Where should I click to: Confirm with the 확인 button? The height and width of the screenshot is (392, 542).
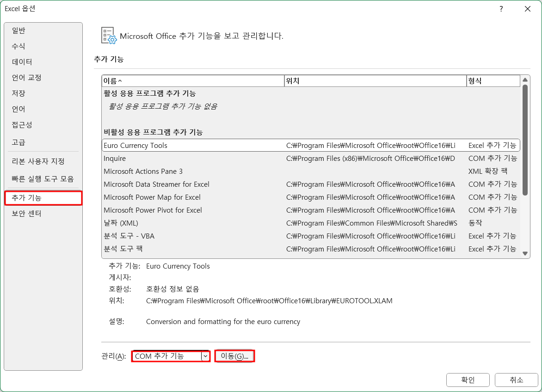(468, 380)
